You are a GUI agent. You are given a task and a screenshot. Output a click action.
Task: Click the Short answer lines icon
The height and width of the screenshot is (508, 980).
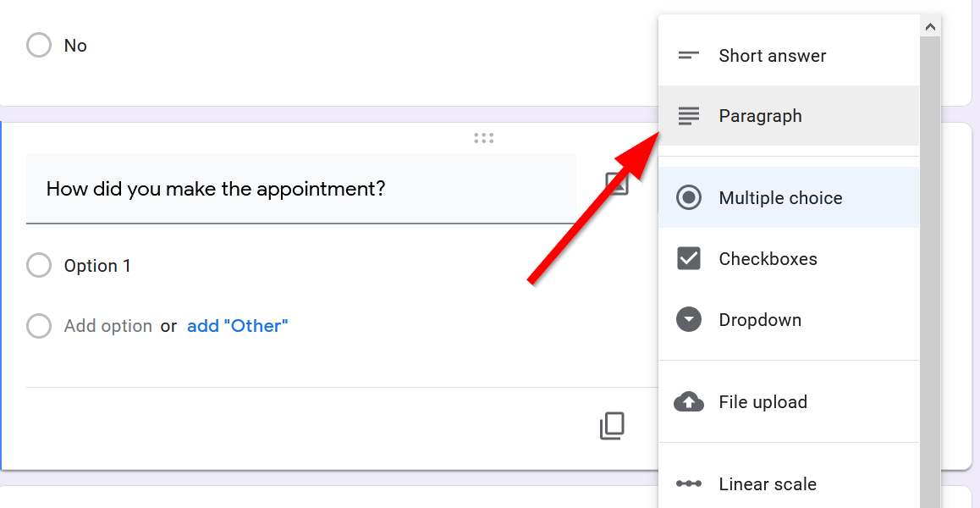click(x=689, y=56)
